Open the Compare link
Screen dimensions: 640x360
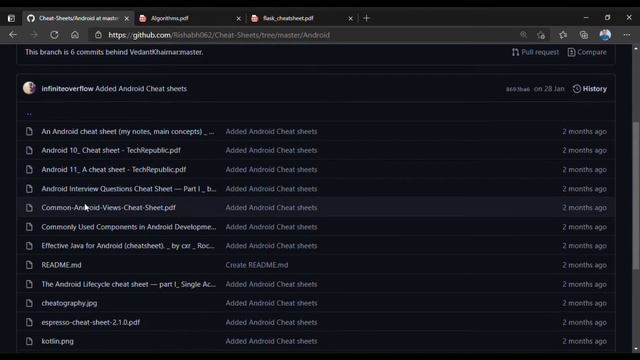coord(587,52)
